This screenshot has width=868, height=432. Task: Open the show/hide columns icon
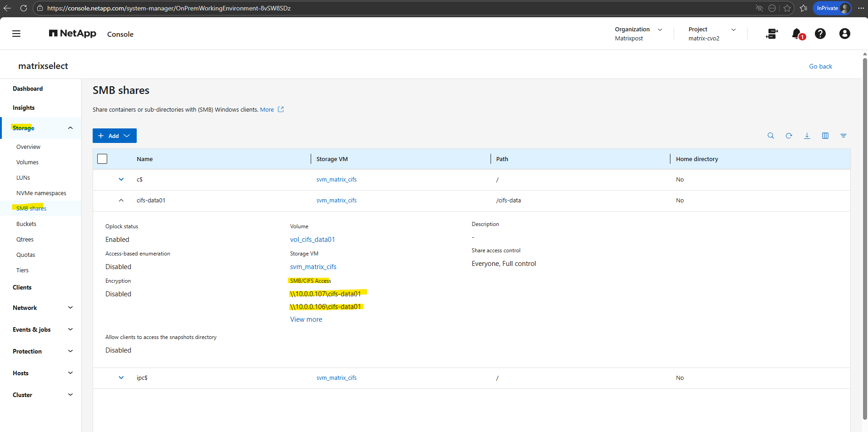tap(825, 136)
